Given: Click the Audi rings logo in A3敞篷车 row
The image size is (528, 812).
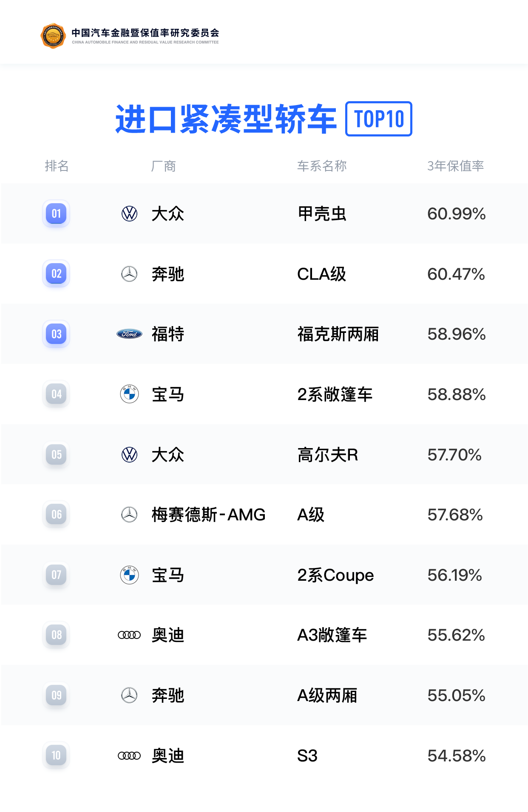Looking at the screenshot, I should (x=129, y=635).
